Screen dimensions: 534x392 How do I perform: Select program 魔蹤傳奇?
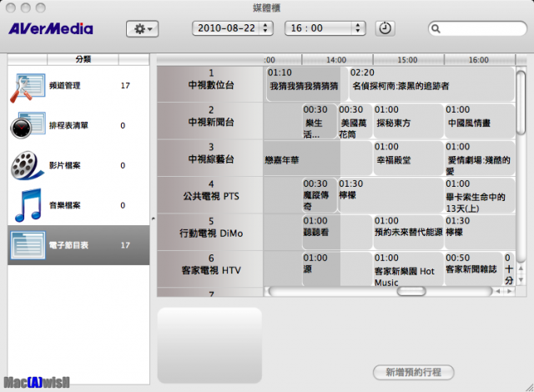coord(320,195)
